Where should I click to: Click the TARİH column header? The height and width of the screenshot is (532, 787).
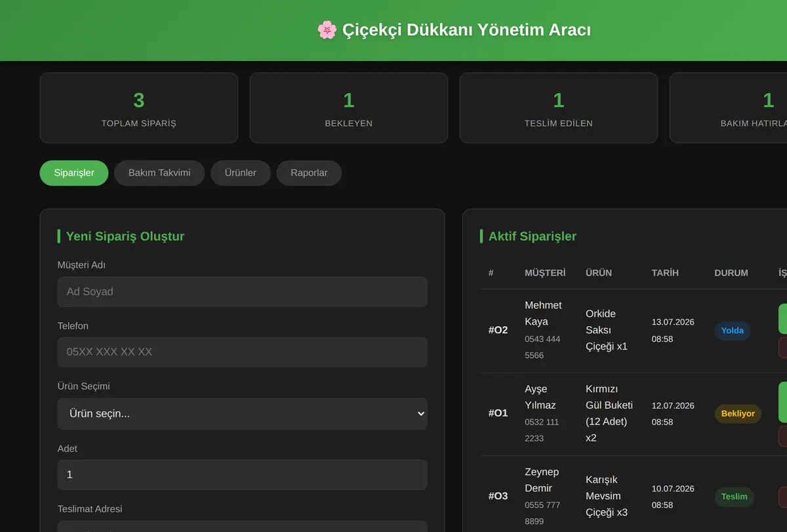coord(665,273)
